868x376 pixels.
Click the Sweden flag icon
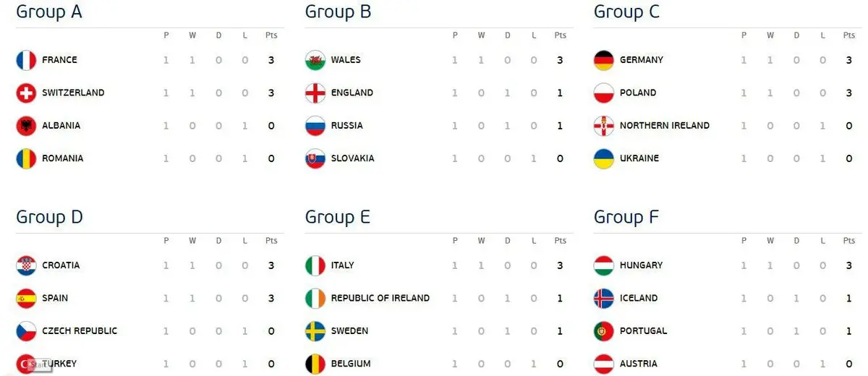pyautogui.click(x=315, y=331)
